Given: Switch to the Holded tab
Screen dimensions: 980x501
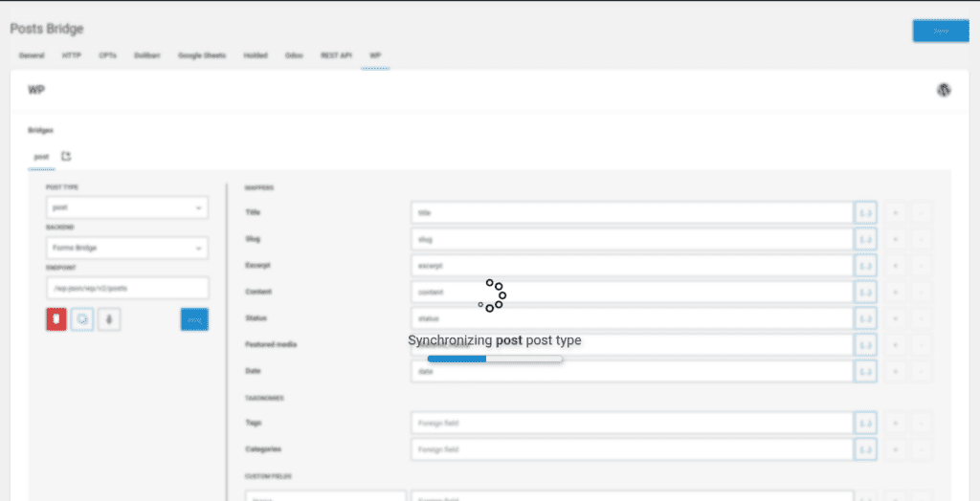Looking at the screenshot, I should pyautogui.click(x=256, y=55).
